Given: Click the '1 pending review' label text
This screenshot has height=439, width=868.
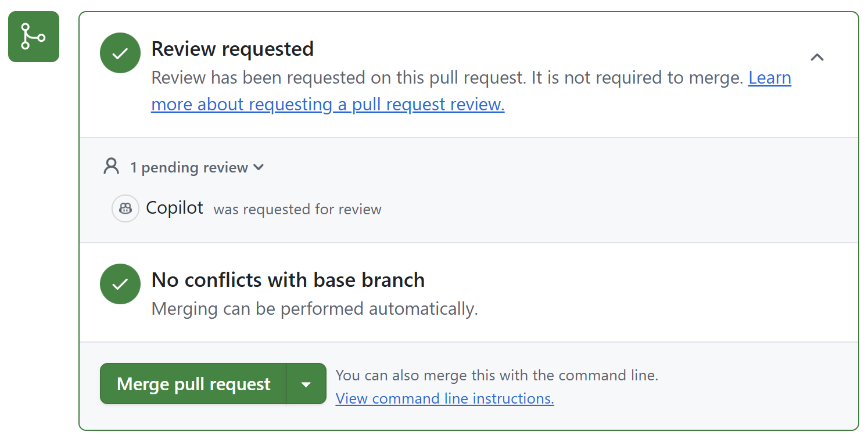Looking at the screenshot, I should pos(189,168).
